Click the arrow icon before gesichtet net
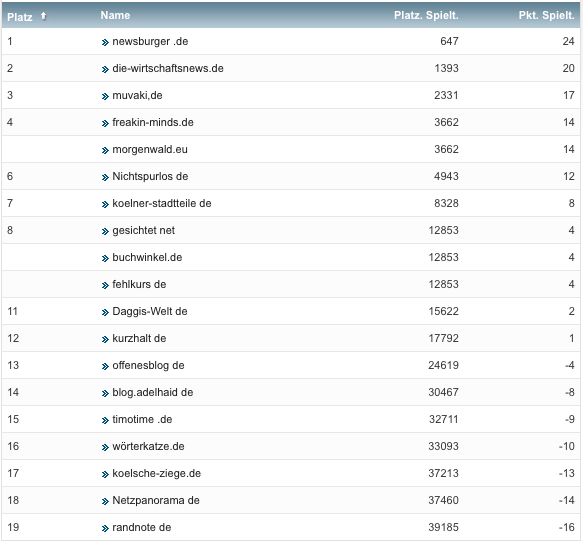The width and height of the screenshot is (583, 544). click(x=105, y=232)
